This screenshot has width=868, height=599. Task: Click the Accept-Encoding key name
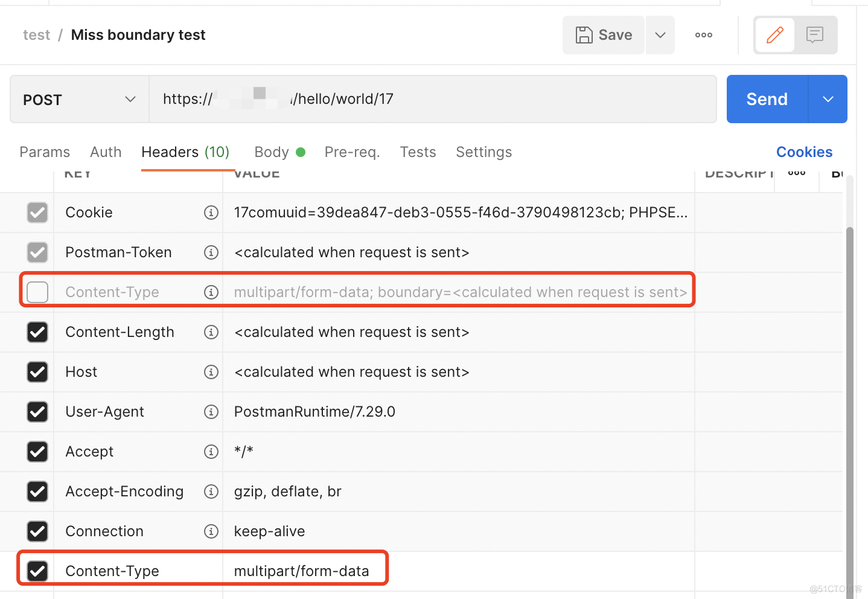pyautogui.click(x=124, y=492)
